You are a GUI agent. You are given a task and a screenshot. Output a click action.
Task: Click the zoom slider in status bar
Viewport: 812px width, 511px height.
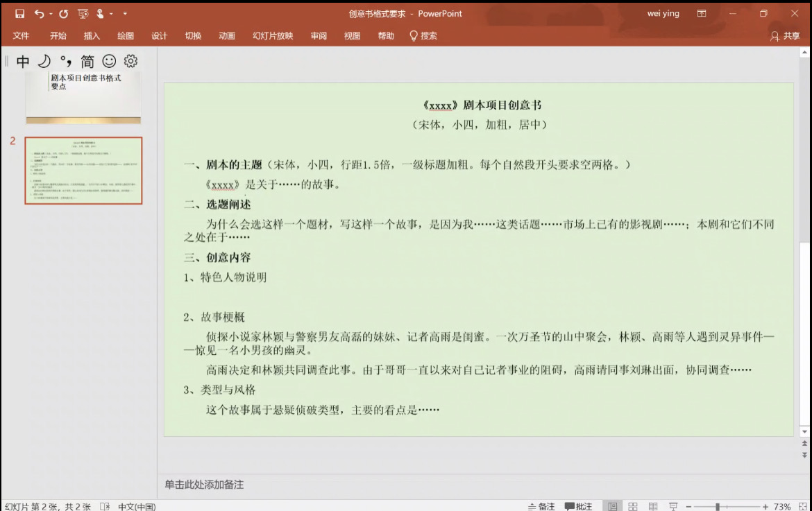718,507
